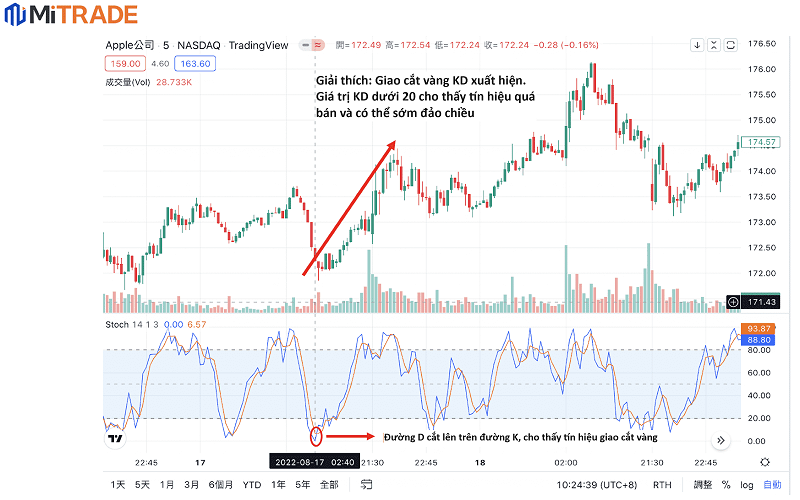
Task: Select the 1月 time range
Action: pyautogui.click(x=166, y=484)
